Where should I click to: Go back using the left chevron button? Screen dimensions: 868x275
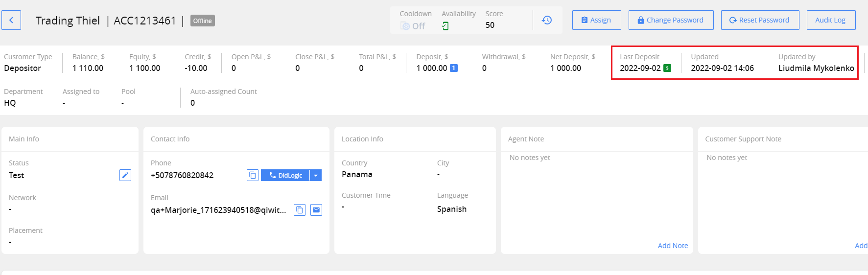click(x=11, y=20)
